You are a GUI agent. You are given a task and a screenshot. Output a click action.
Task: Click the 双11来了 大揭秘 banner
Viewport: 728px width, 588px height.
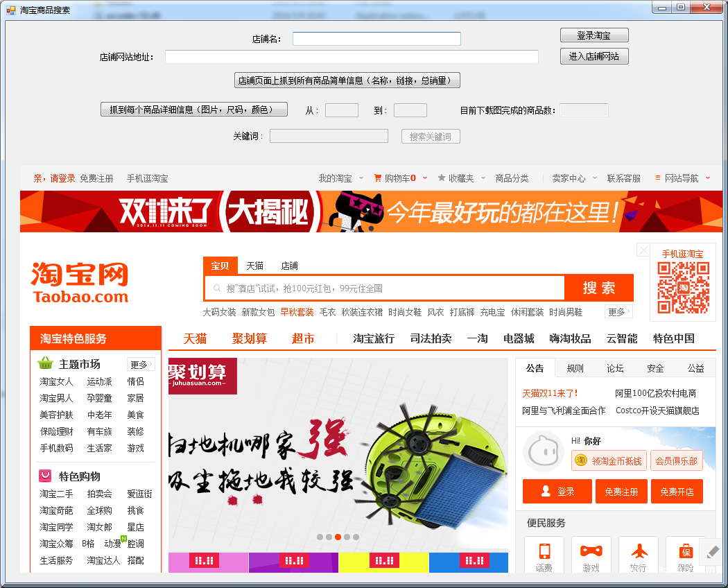coord(371,211)
